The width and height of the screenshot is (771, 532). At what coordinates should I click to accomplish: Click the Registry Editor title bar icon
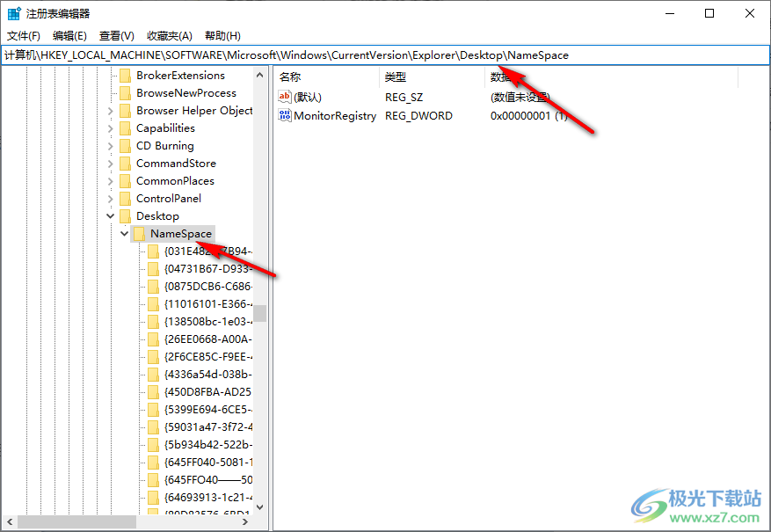(x=14, y=13)
